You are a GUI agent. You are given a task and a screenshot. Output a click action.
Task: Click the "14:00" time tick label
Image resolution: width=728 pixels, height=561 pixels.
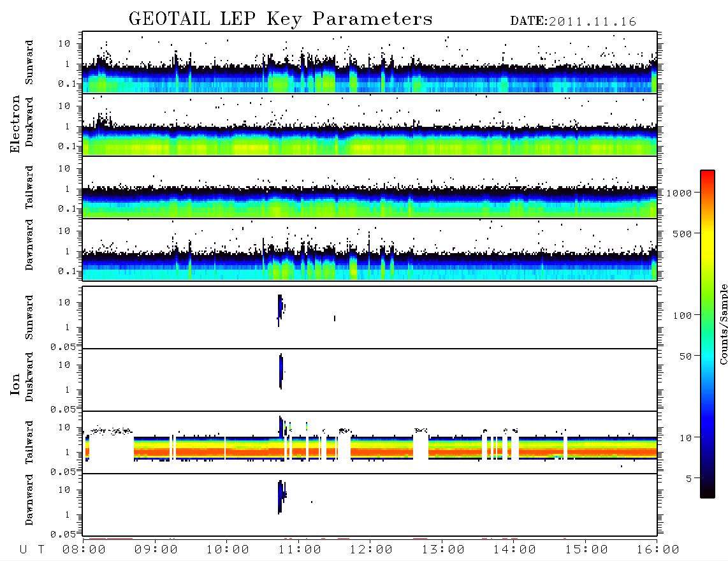click(x=514, y=550)
